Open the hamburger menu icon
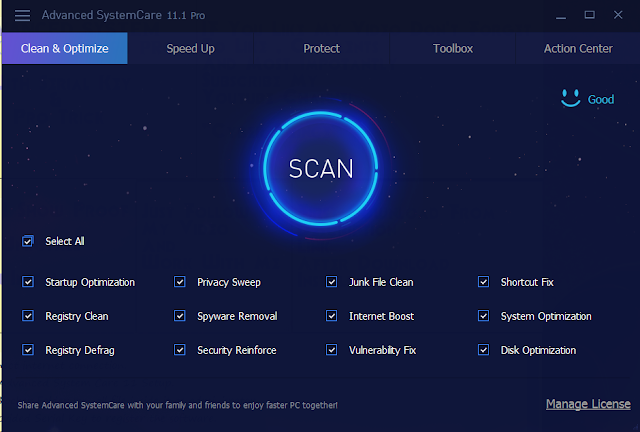This screenshot has width=640, height=432. (22, 16)
